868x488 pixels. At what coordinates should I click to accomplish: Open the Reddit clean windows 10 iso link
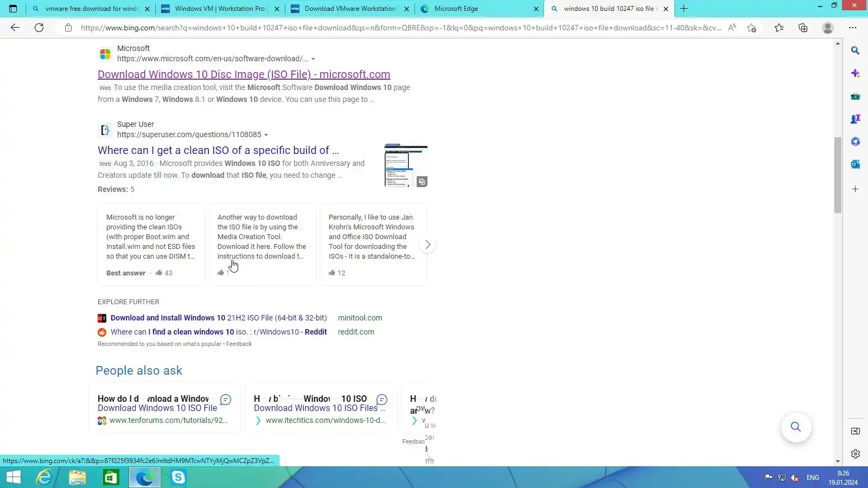click(x=219, y=332)
